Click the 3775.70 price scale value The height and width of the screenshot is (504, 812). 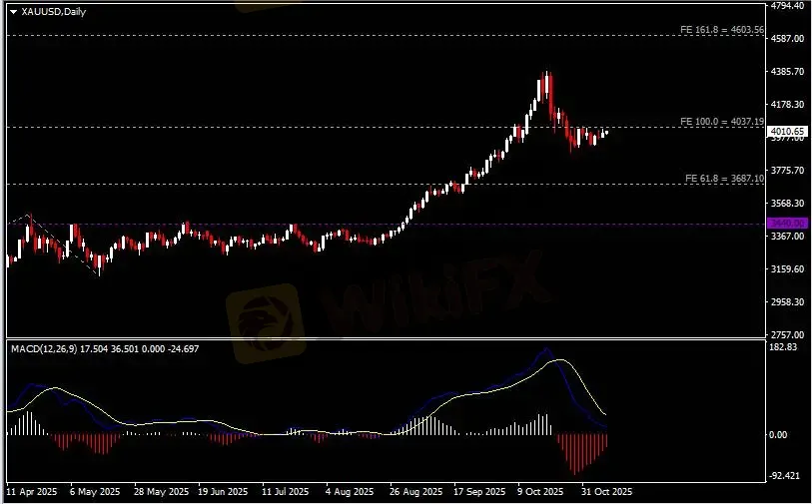coord(788,171)
